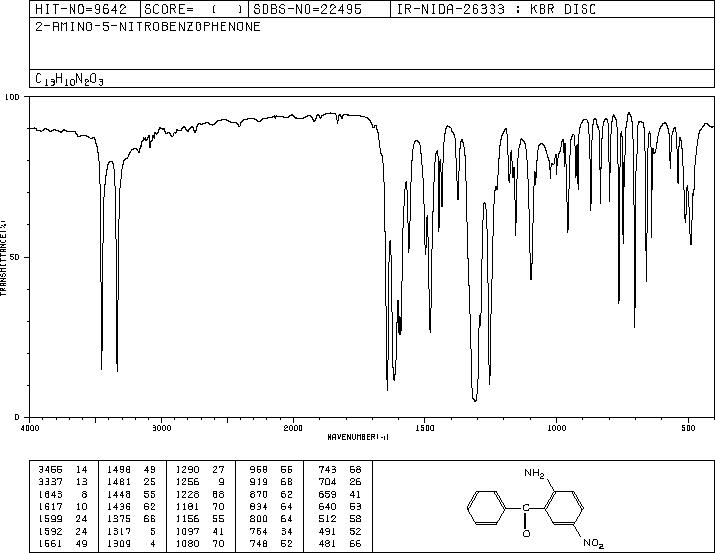Image resolution: width=715 pixels, height=553 pixels.
Task: Click the 659 peak table entry
Action: (340, 494)
